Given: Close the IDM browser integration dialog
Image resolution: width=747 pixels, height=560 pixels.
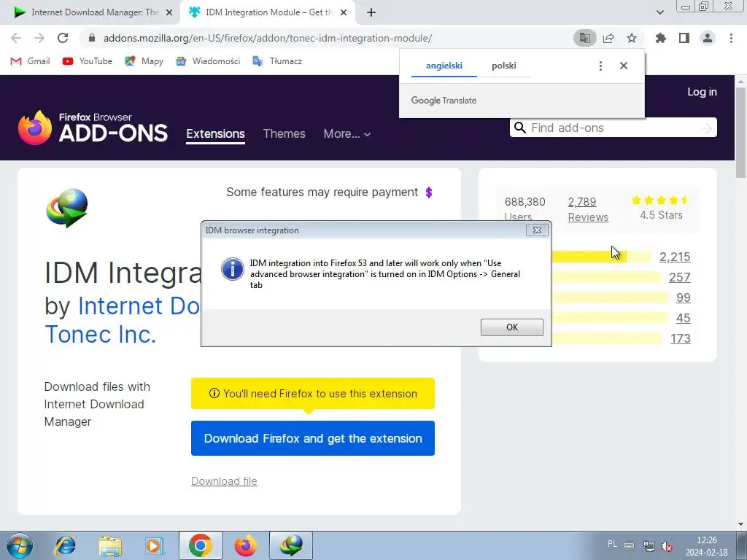Looking at the screenshot, I should click(537, 230).
